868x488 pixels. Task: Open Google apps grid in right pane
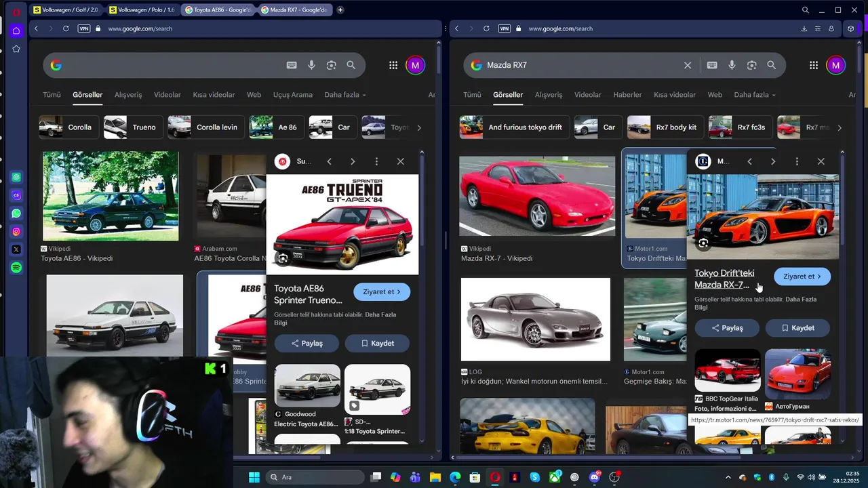(814, 65)
